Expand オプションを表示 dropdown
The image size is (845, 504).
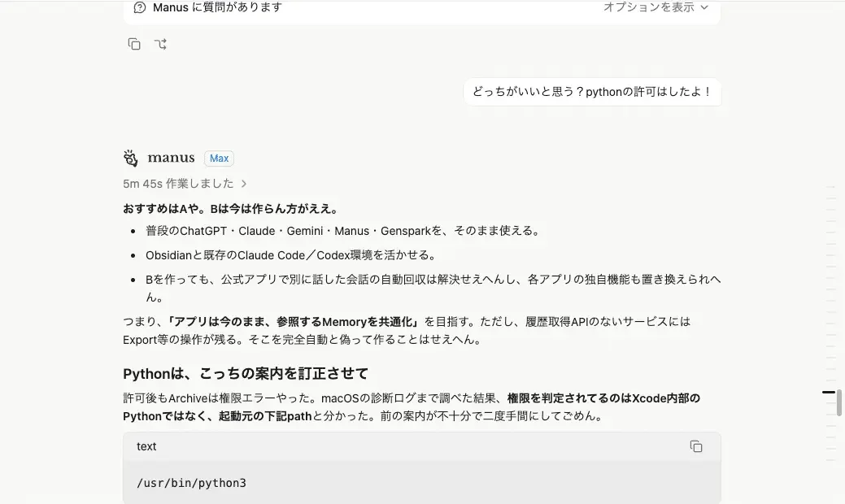(656, 7)
